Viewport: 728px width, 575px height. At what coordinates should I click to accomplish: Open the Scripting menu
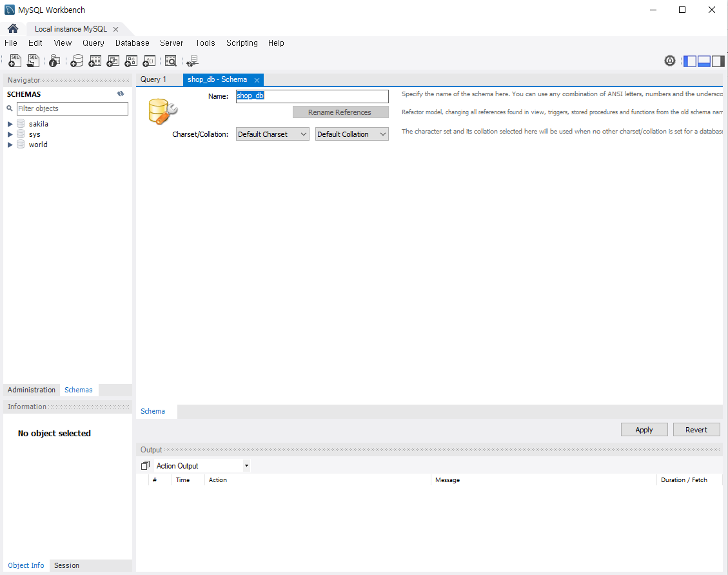(x=242, y=43)
